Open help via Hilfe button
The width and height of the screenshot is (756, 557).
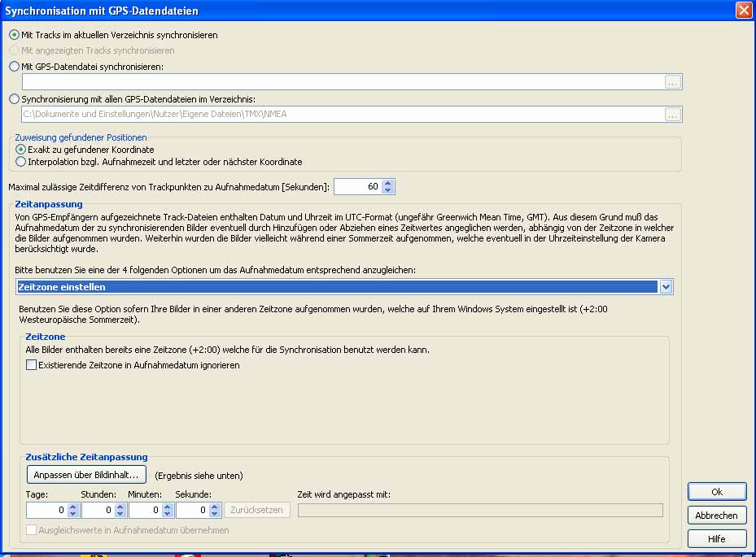point(716,538)
